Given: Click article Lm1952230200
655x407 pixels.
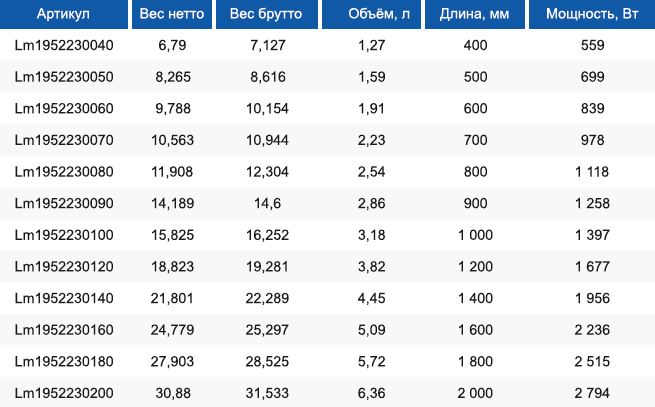Looking at the screenshot, I should tap(64, 393).
